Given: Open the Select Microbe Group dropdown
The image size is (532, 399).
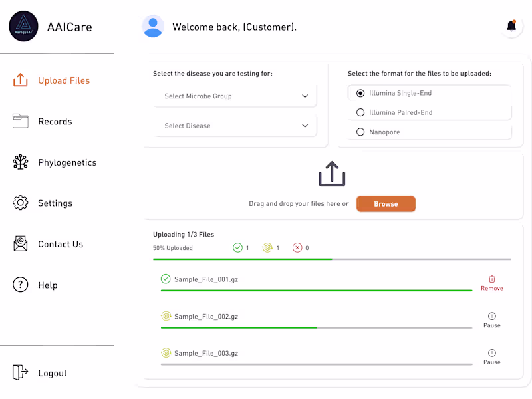Looking at the screenshot, I should [x=235, y=96].
